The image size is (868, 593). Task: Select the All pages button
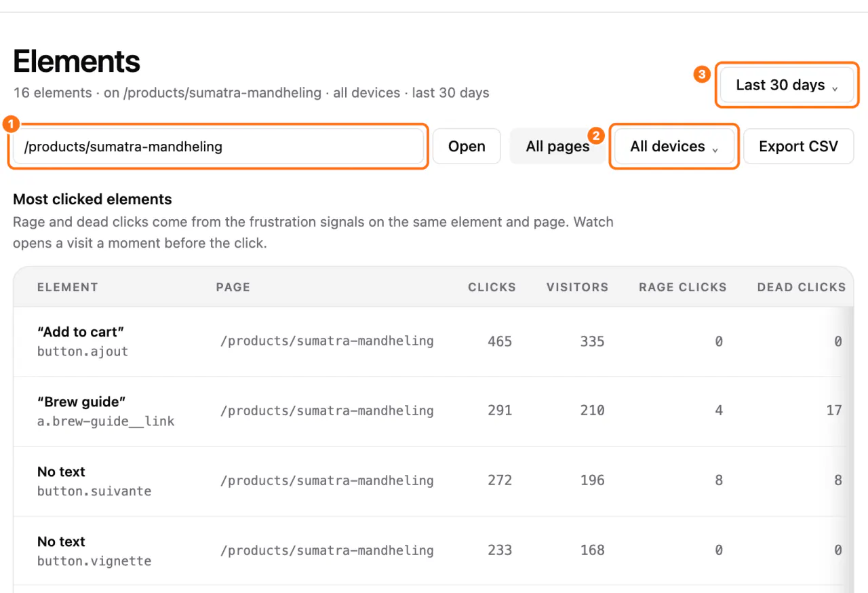click(x=557, y=147)
